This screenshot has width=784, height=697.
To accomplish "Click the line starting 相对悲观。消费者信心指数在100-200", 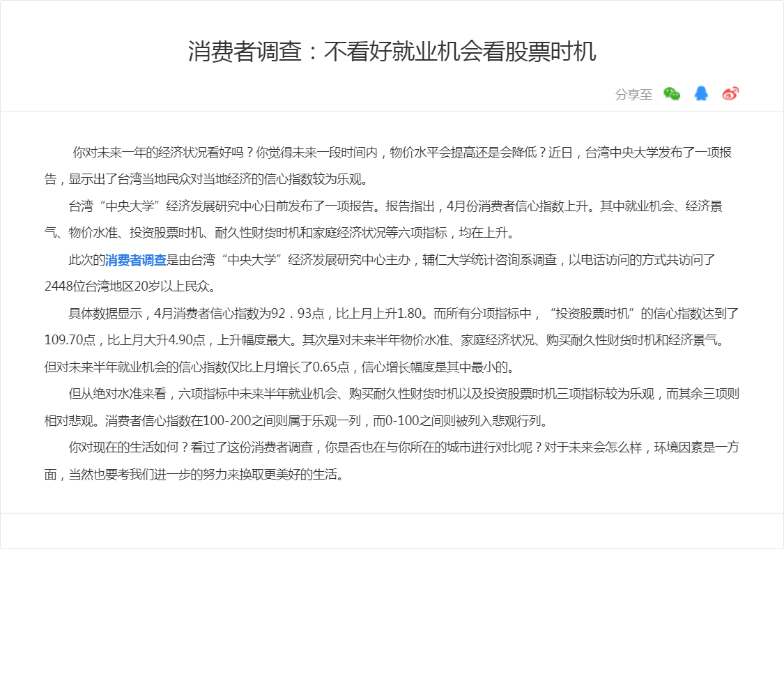I will coord(298,421).
